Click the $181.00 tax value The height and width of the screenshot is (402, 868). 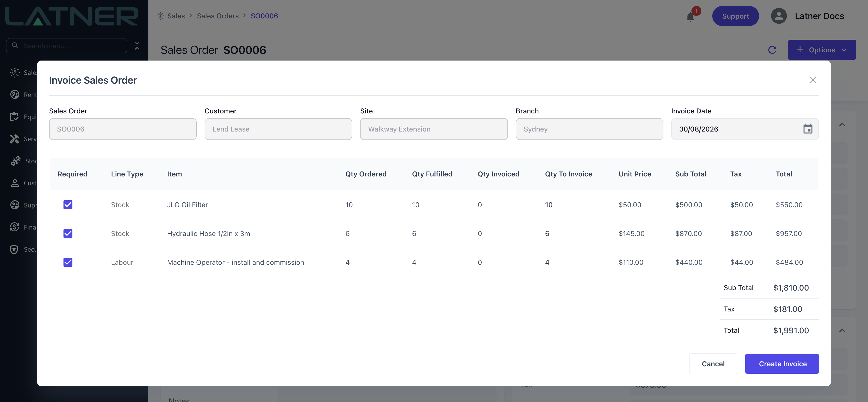(787, 309)
